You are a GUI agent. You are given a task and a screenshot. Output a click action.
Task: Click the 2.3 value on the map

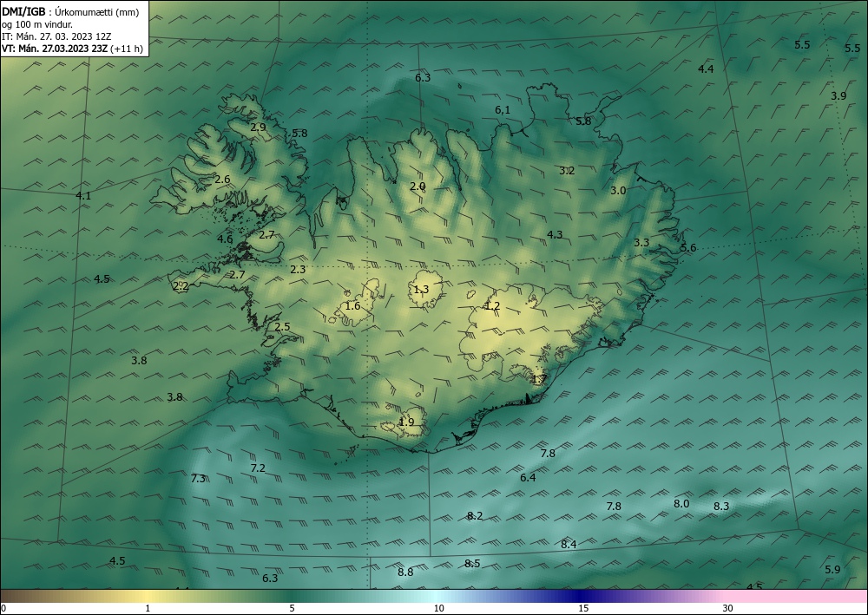pos(298,270)
